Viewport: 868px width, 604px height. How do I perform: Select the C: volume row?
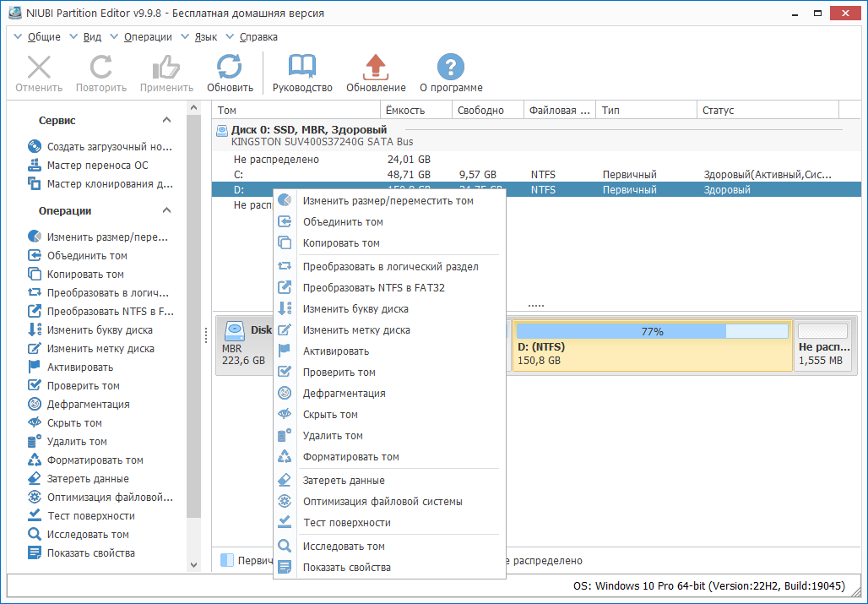[536, 174]
